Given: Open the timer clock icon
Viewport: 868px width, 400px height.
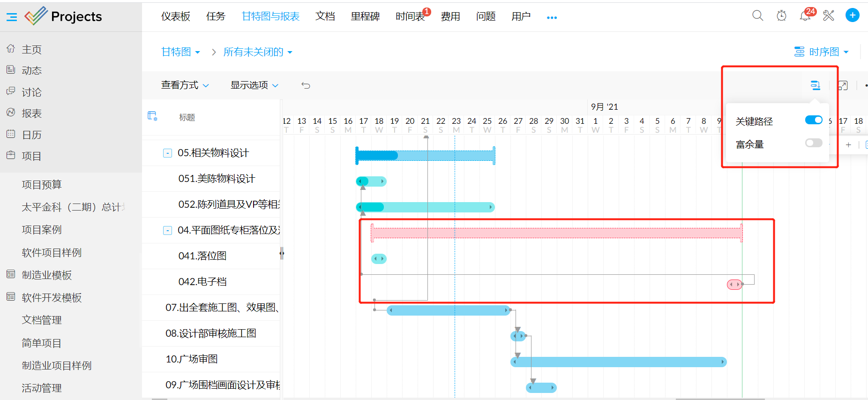Looking at the screenshot, I should coord(781,16).
